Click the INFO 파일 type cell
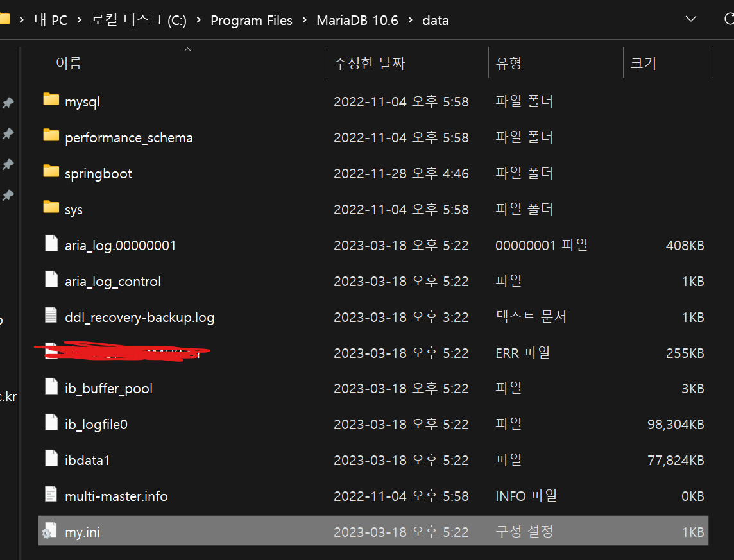The height and width of the screenshot is (560, 734). pos(526,496)
